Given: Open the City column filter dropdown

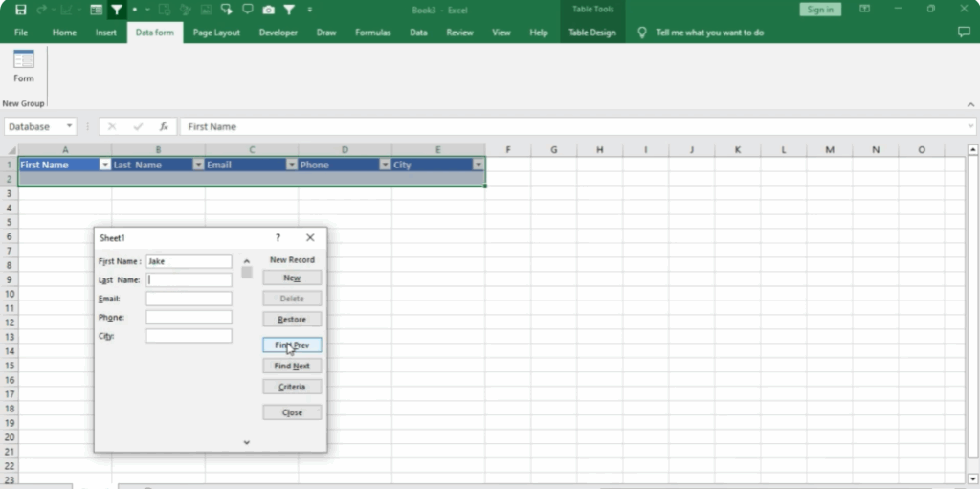Looking at the screenshot, I should point(478,165).
